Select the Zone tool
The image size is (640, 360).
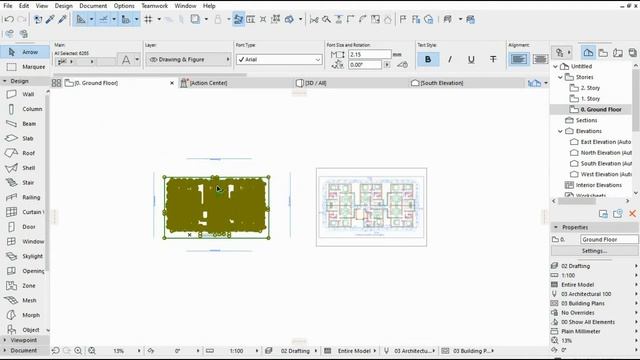coord(24,285)
